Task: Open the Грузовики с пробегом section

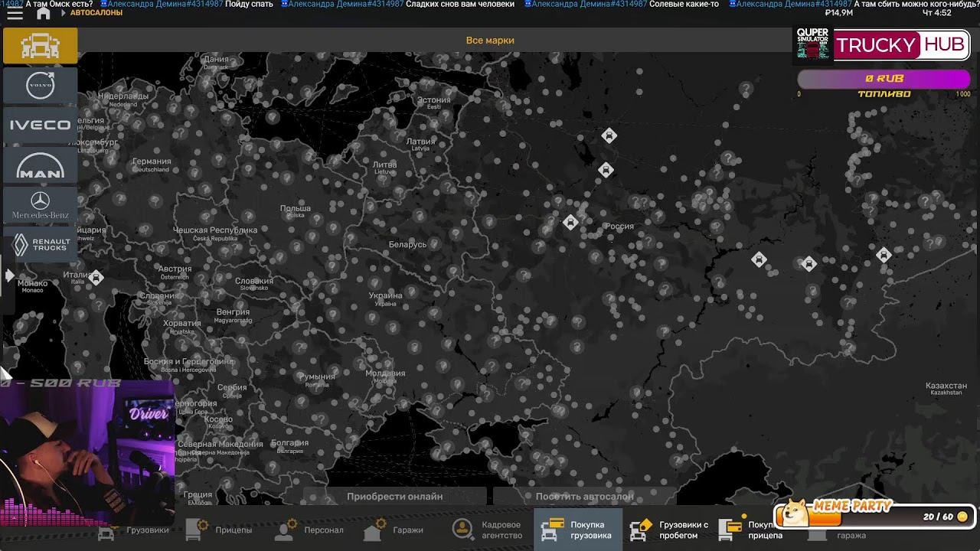Action: click(x=669, y=530)
